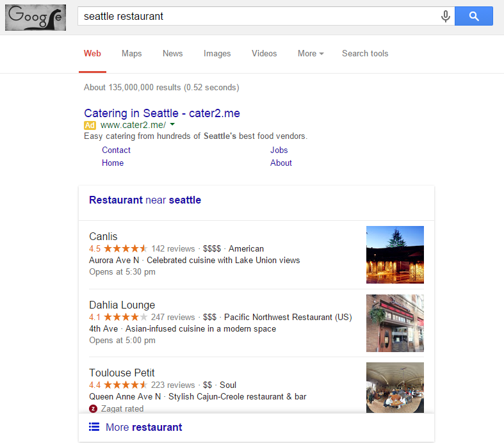Open the Jobs sitelink for cater2.me
This screenshot has height=443, width=504.
pyautogui.click(x=279, y=150)
